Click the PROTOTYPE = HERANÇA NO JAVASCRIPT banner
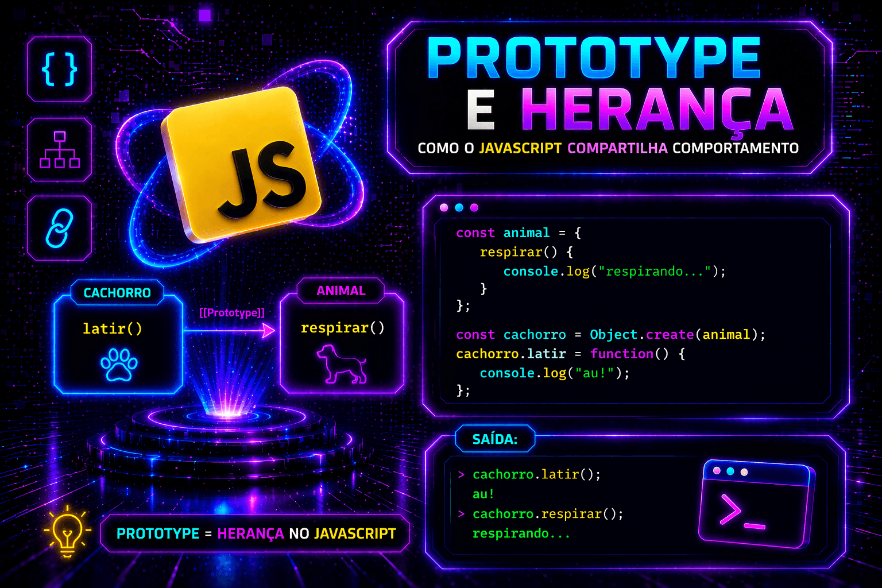 (256, 533)
